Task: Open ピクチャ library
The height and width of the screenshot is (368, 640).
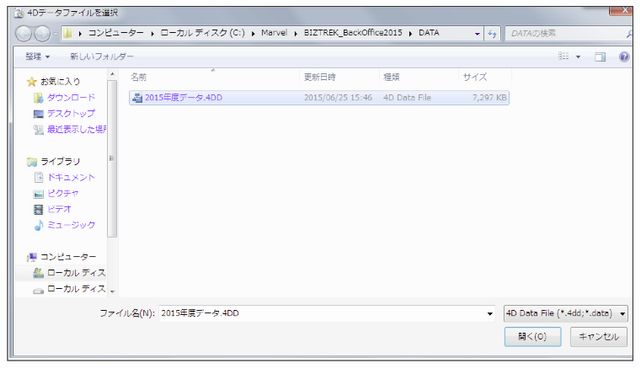Action: [x=63, y=193]
